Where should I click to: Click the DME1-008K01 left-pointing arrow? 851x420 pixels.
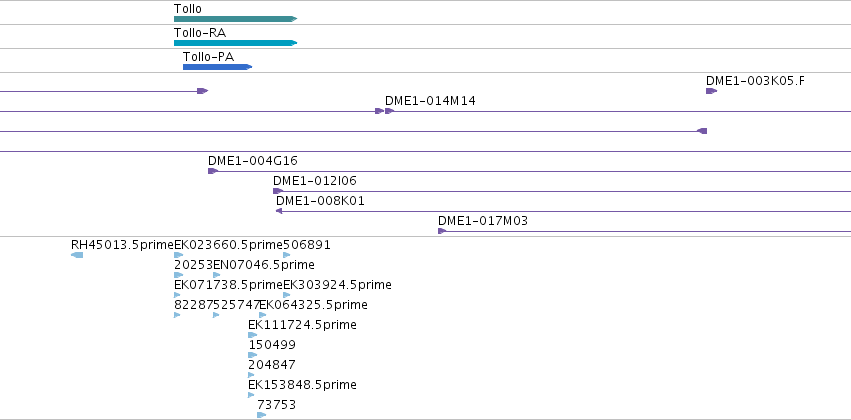click(x=279, y=211)
